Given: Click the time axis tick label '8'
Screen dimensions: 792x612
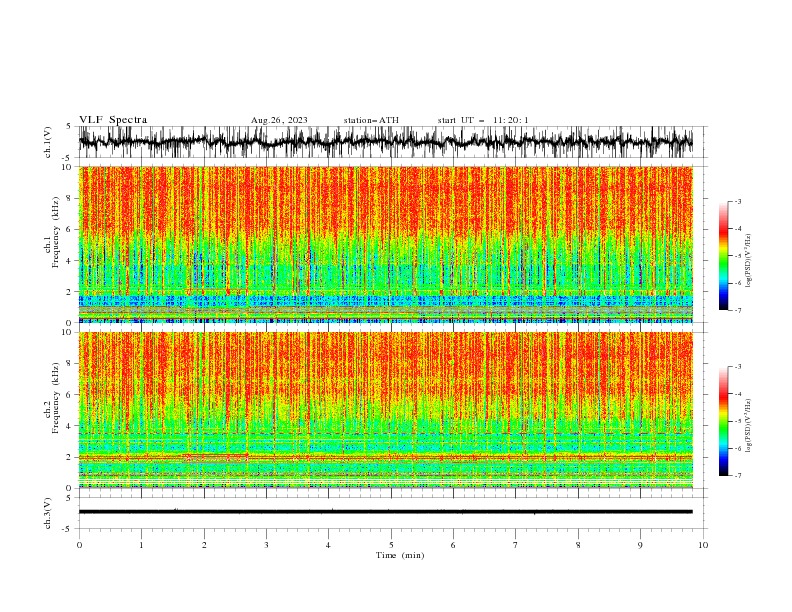Looking at the screenshot, I should click(578, 545).
